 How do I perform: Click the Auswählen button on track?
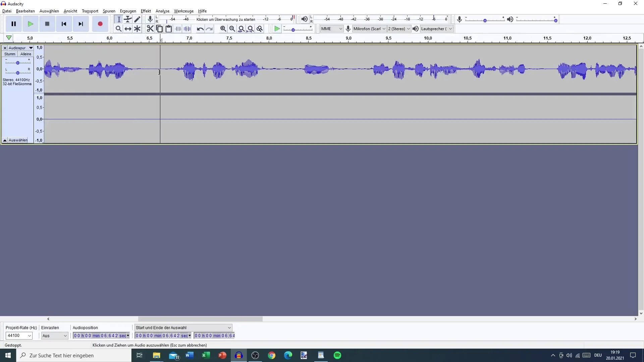[18, 140]
